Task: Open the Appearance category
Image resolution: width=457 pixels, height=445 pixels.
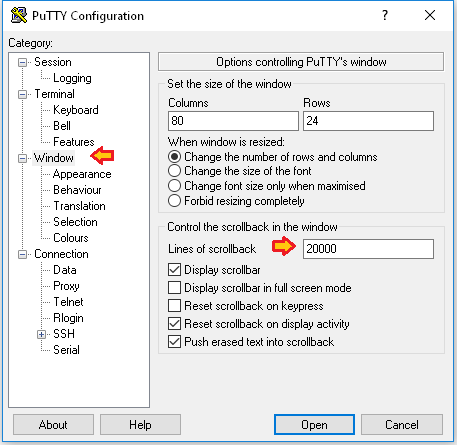Action: pos(82,174)
